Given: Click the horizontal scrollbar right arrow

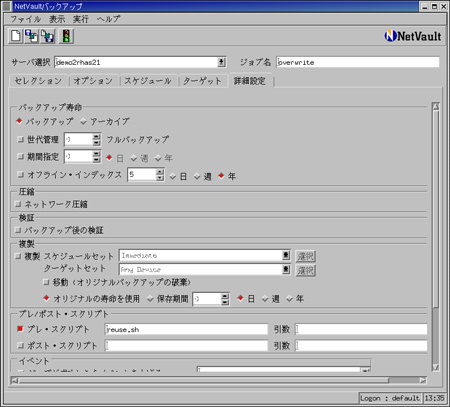Looking at the screenshot, I should point(423,380).
